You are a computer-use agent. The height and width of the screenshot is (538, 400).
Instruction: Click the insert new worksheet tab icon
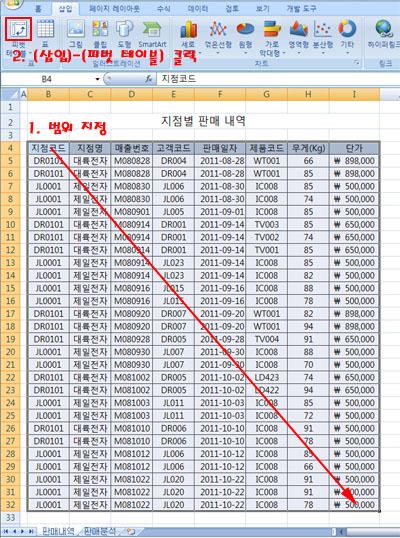point(130,531)
